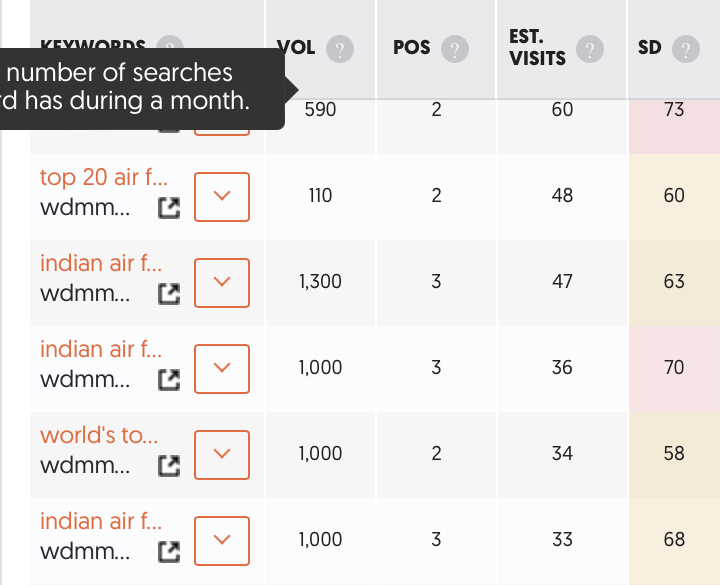The image size is (725, 585).
Task: Open external link icon for top 20 air f... row
Action: [169, 208]
